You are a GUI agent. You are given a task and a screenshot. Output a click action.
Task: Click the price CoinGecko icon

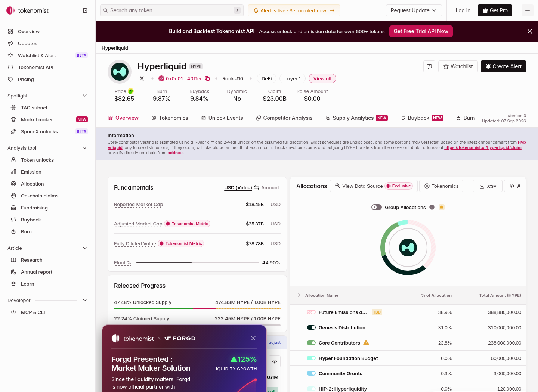point(131,91)
